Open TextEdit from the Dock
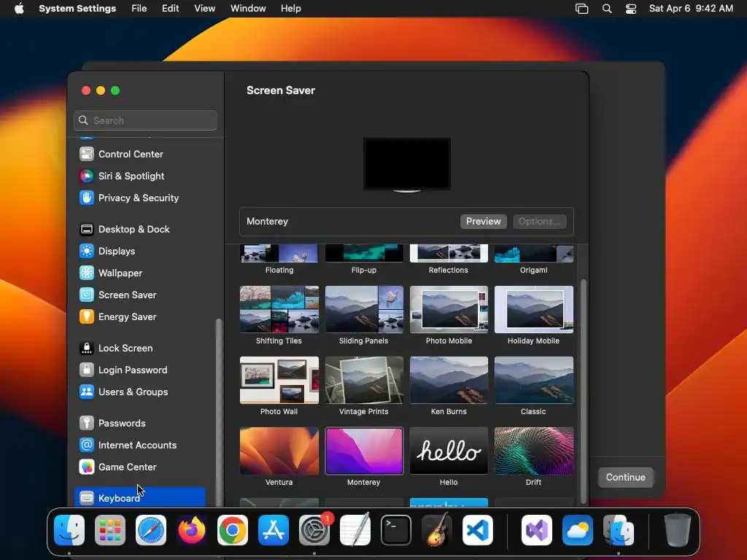Image resolution: width=747 pixels, height=560 pixels. (355, 530)
